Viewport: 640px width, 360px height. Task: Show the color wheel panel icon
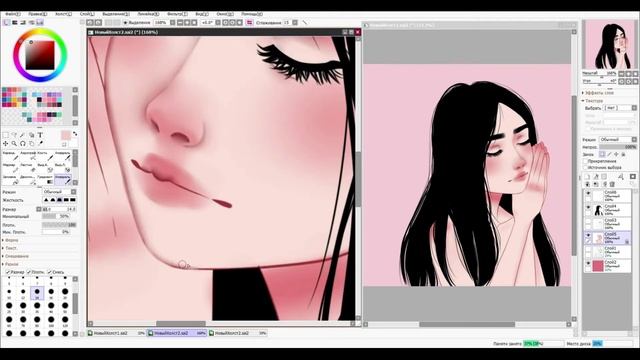pos(6,22)
